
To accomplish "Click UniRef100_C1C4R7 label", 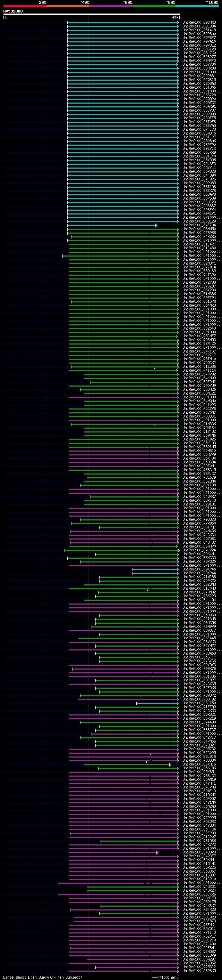I will (x=199, y=244).
